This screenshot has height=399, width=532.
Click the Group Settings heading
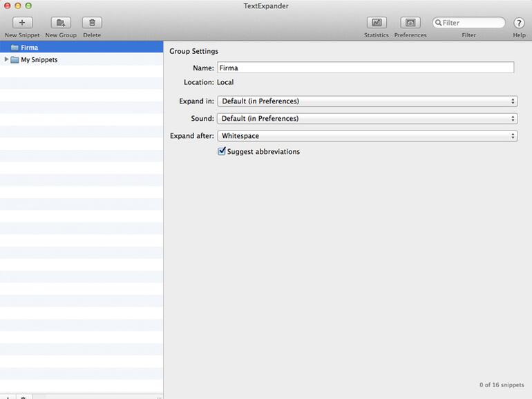(x=193, y=51)
